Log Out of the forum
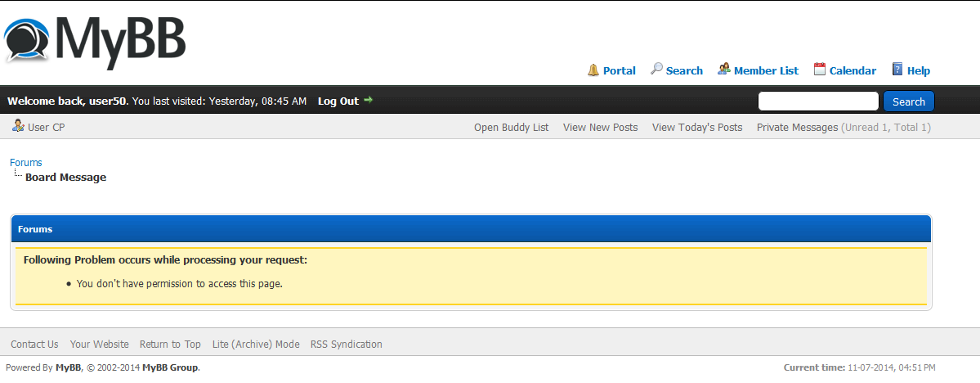Viewport: 980px width, 383px height. [338, 101]
